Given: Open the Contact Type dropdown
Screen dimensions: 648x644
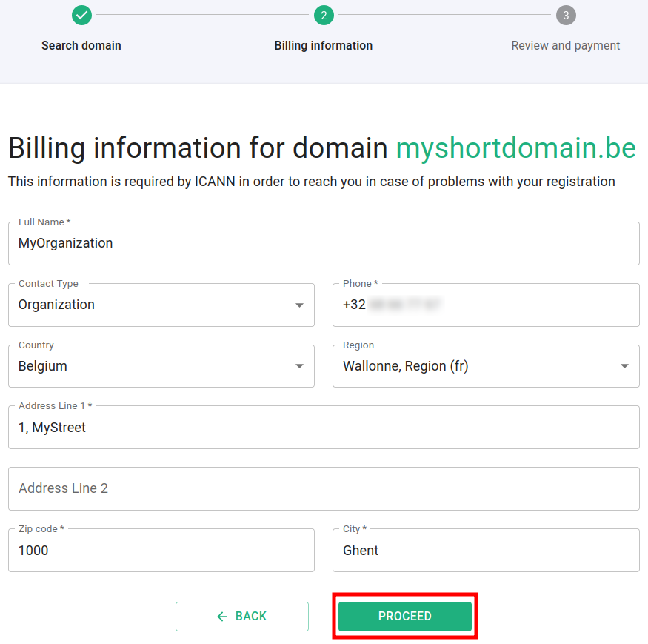Looking at the screenshot, I should pyautogui.click(x=161, y=305).
